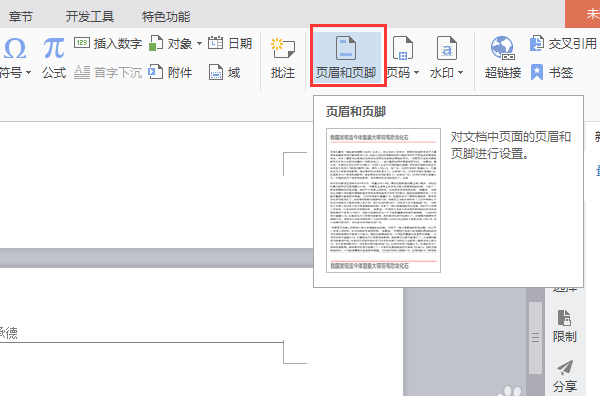Click the 分享 share button in sidebar

coord(565,376)
